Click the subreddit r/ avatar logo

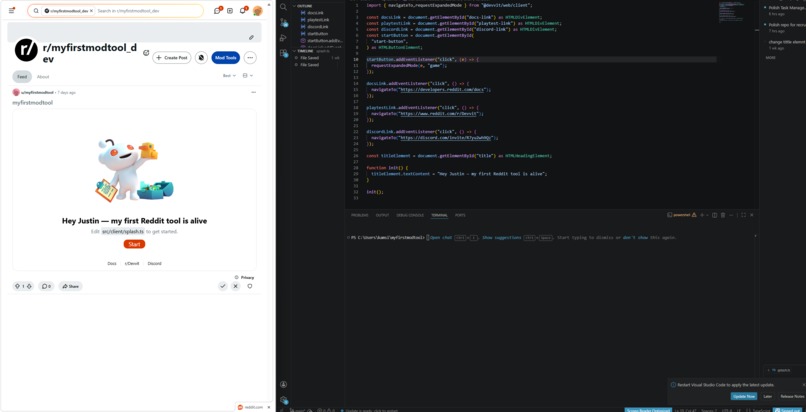click(x=26, y=50)
